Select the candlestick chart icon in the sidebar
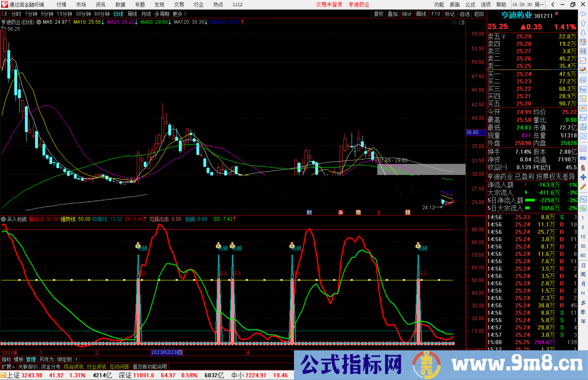This screenshot has width=588, height=380. pos(583,70)
